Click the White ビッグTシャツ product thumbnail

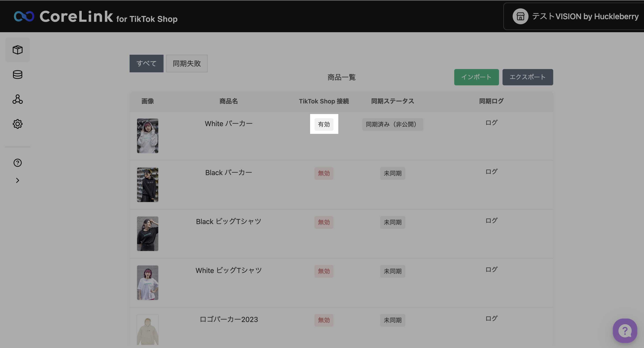tap(147, 283)
